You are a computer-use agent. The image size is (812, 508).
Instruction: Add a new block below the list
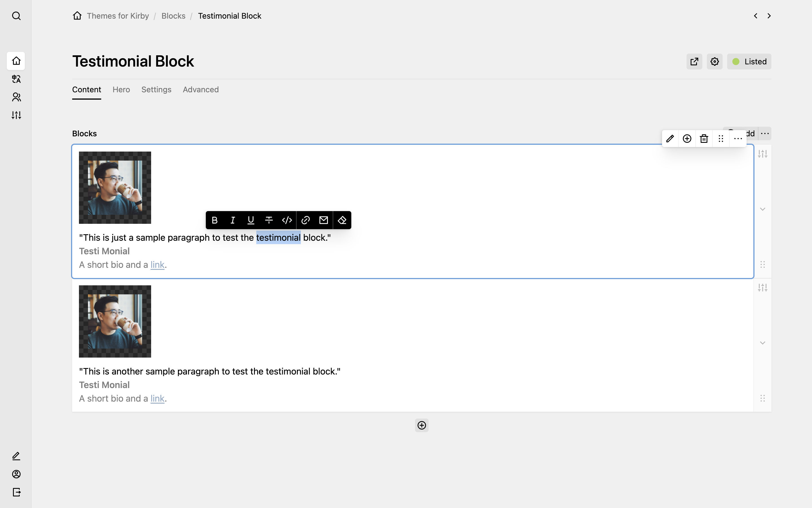tap(422, 425)
